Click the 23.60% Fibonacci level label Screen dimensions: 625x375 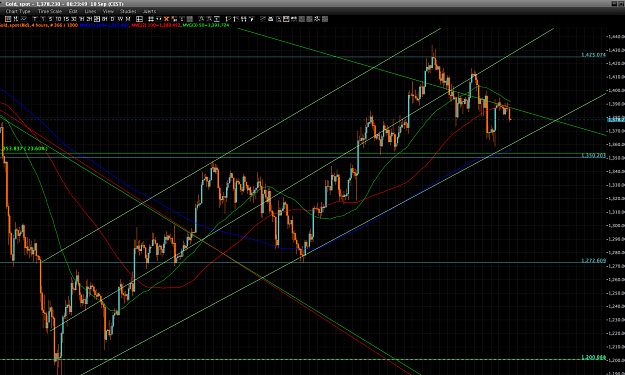click(24, 149)
